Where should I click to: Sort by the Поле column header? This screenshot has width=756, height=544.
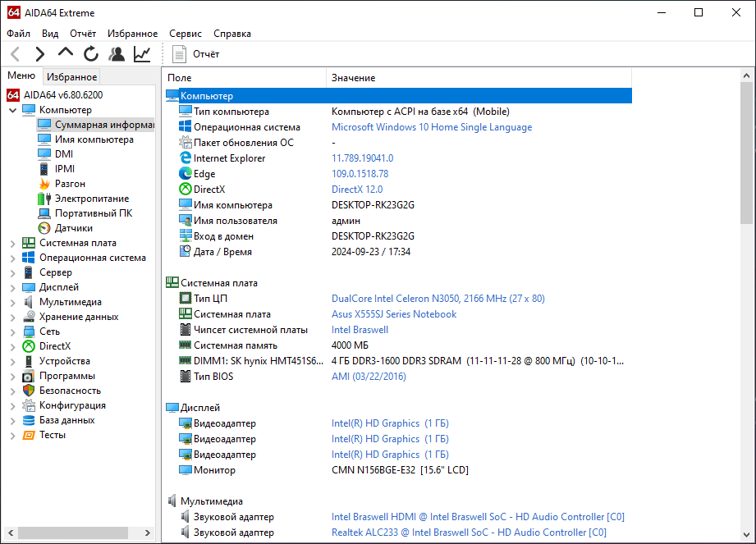pos(245,78)
